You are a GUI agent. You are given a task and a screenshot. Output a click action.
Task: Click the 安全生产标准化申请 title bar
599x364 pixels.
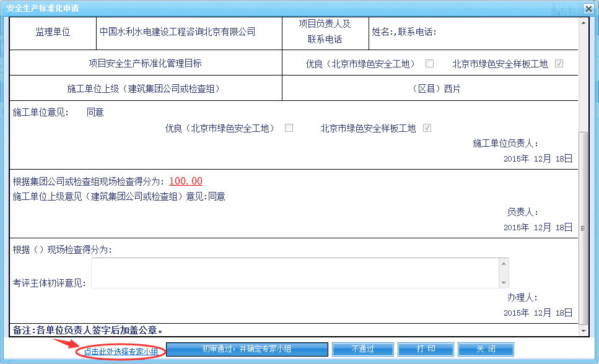(x=248, y=9)
